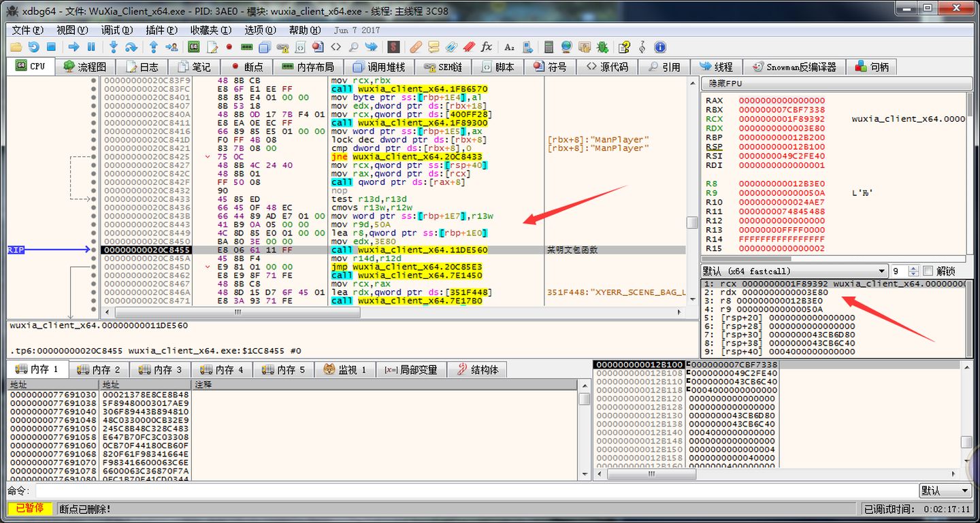Open a file with the folder icon
Screen dimensions: 980x523
pyautogui.click(x=16, y=47)
